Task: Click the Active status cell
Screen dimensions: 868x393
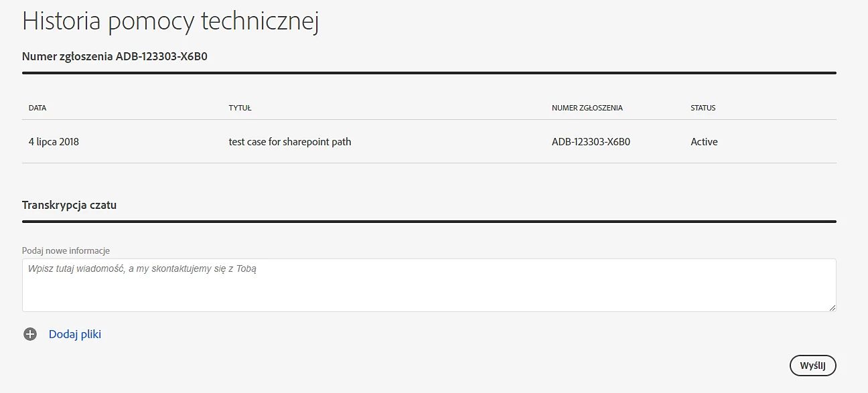Action: coord(704,142)
